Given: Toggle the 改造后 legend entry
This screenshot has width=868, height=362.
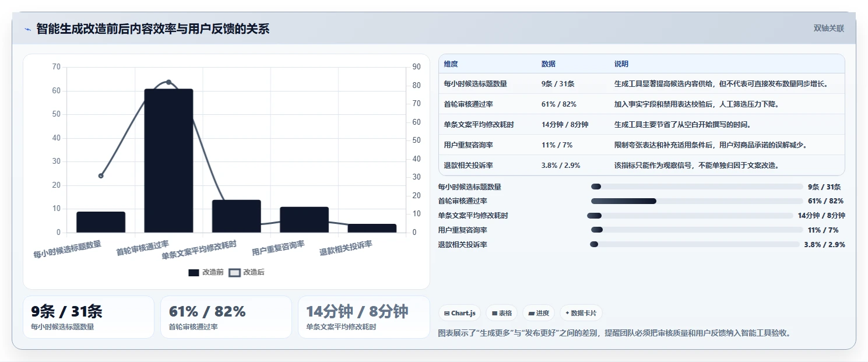Looking at the screenshot, I should pos(247,272).
